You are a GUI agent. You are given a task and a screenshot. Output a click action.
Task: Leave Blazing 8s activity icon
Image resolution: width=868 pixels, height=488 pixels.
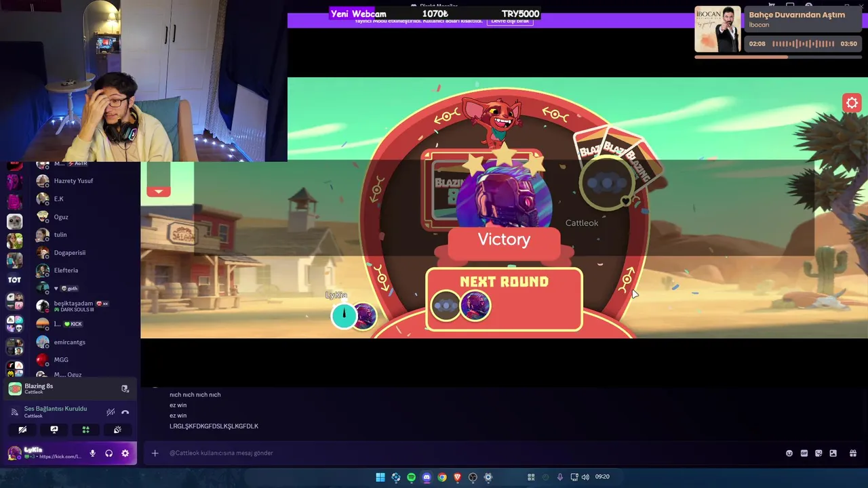(125, 389)
